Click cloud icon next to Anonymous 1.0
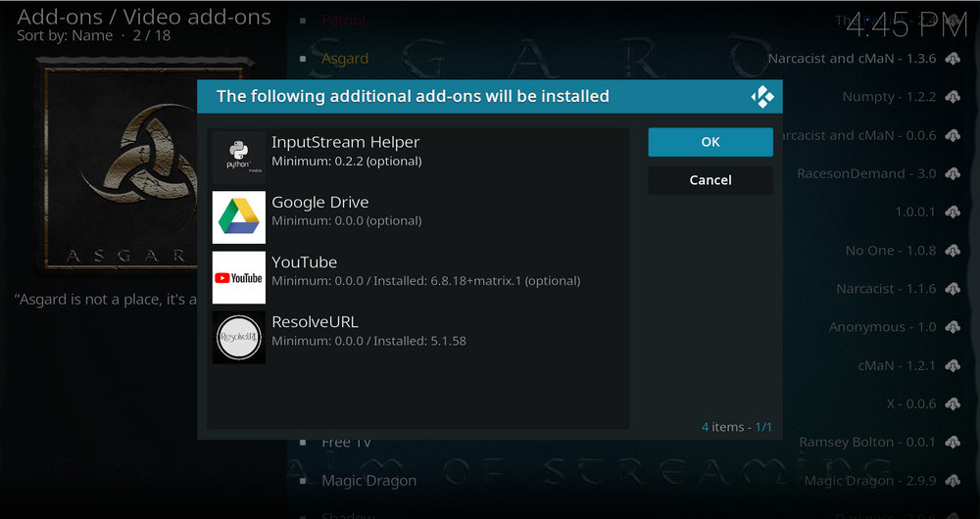The height and width of the screenshot is (519, 980). [x=952, y=327]
